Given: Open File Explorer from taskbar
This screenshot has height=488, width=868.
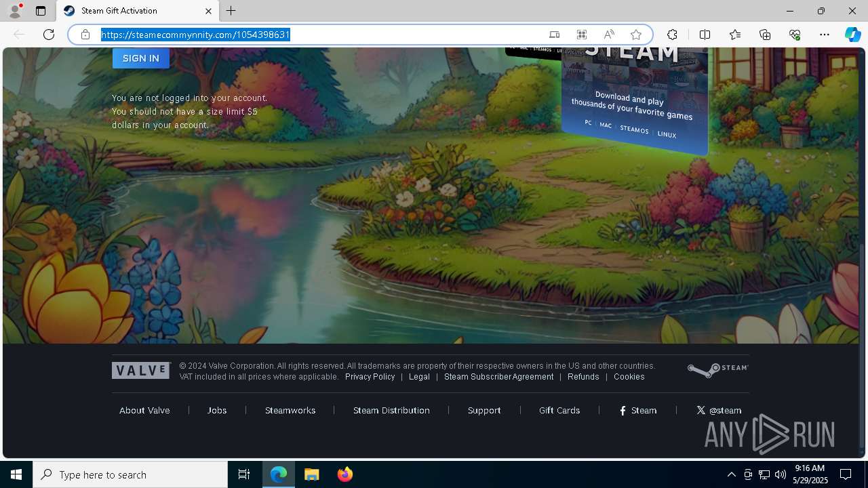Looking at the screenshot, I should click(311, 474).
